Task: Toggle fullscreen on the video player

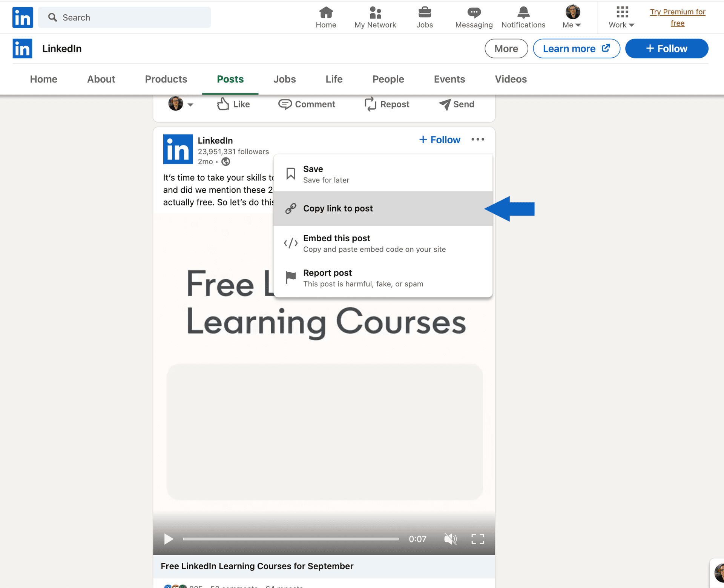Action: [x=478, y=539]
